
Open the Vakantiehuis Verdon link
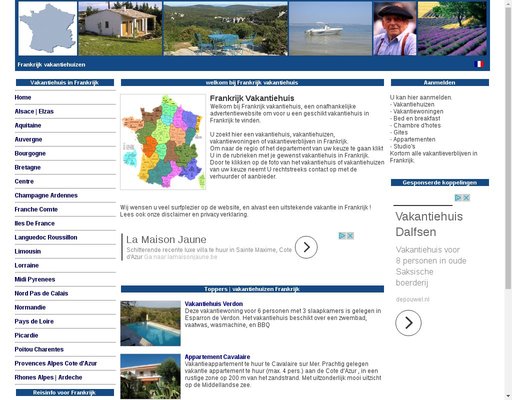tap(214, 304)
